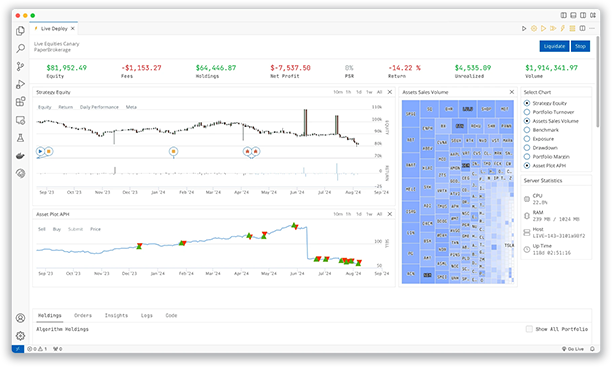
Task: Click the Stop button
Action: click(x=580, y=46)
